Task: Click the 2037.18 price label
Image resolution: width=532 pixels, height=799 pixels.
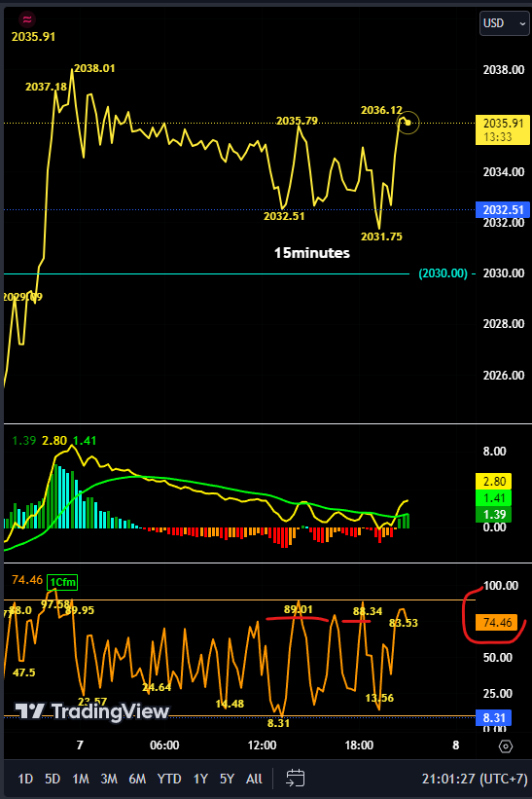Action: (46, 87)
